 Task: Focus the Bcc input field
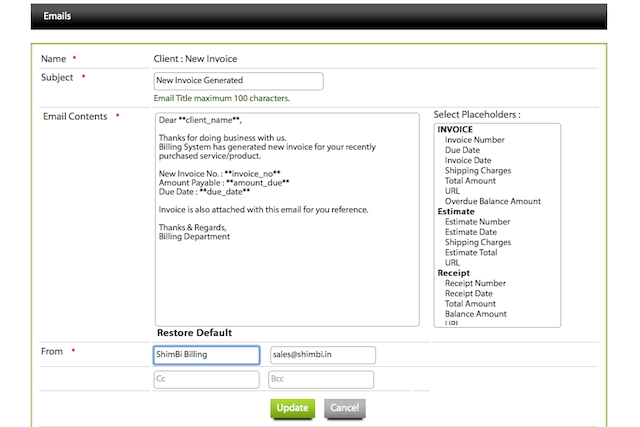point(320,380)
